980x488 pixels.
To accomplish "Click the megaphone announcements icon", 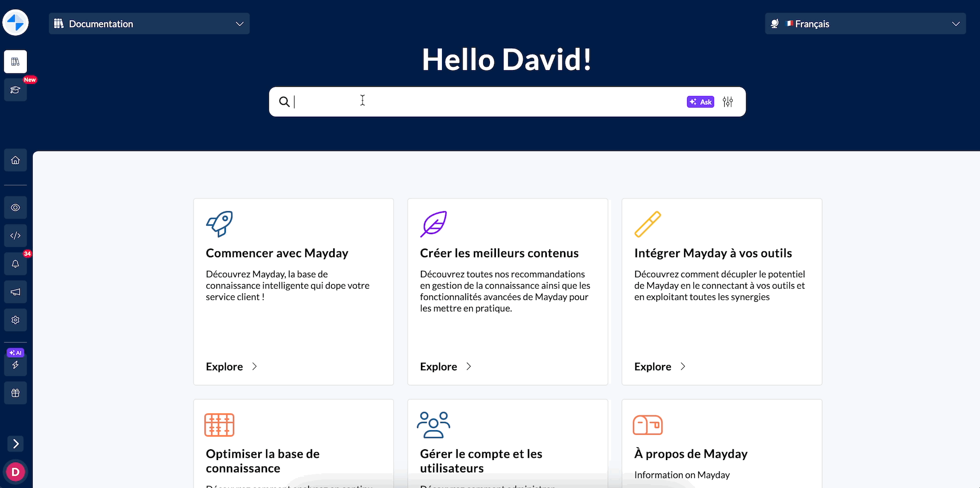I will point(15,292).
